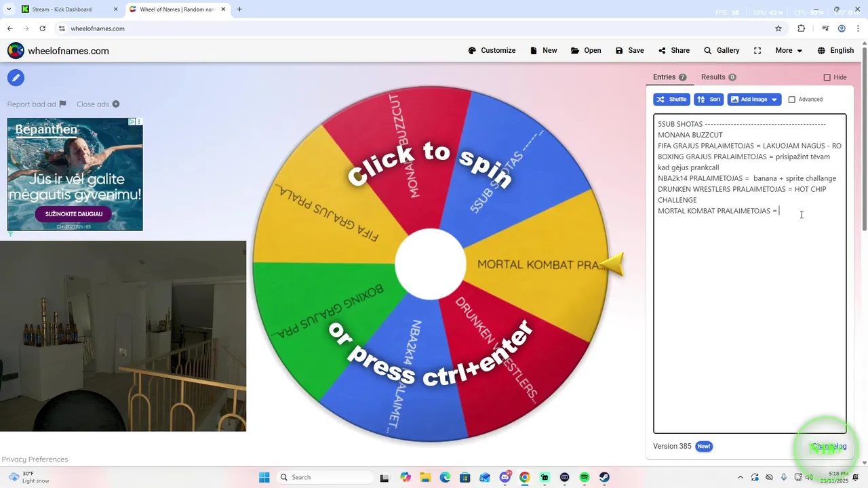
Task: Click the Windows taskbar Search box
Action: 325,477
